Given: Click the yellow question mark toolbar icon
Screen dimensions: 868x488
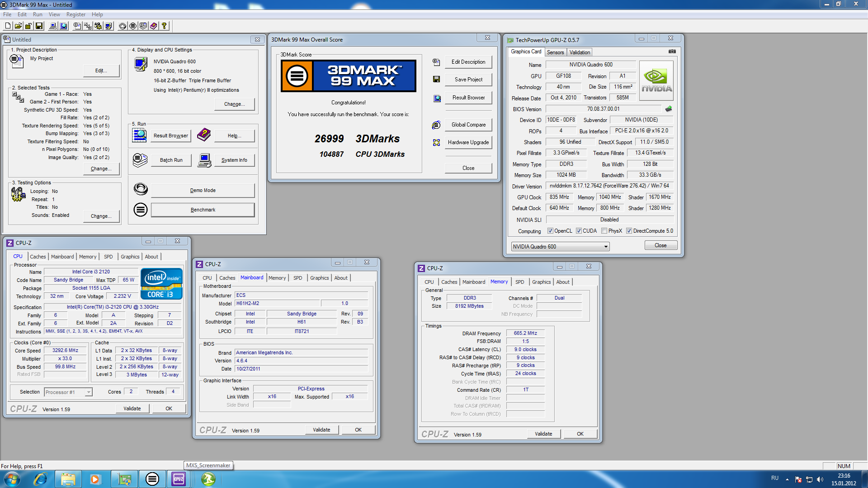Looking at the screenshot, I should pyautogui.click(x=164, y=26).
